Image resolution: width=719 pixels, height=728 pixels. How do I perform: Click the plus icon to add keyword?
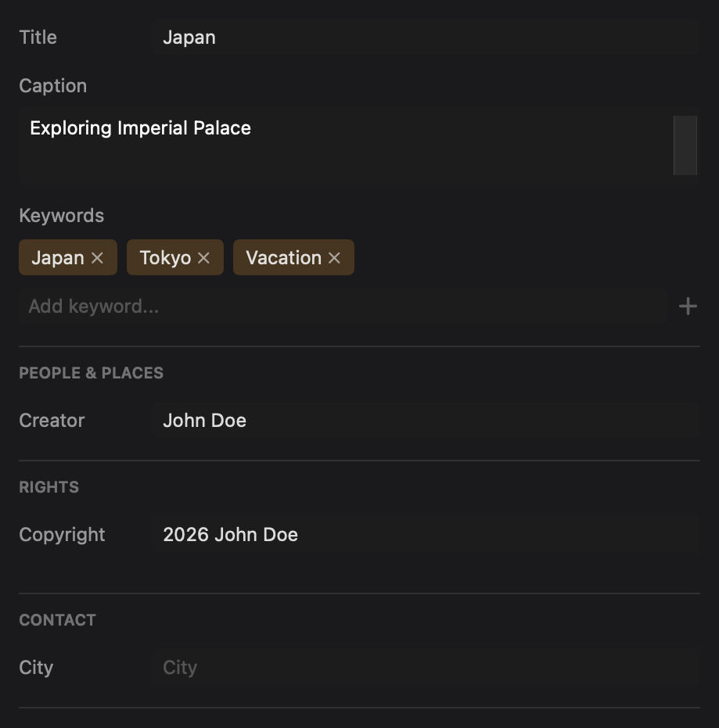coord(688,307)
